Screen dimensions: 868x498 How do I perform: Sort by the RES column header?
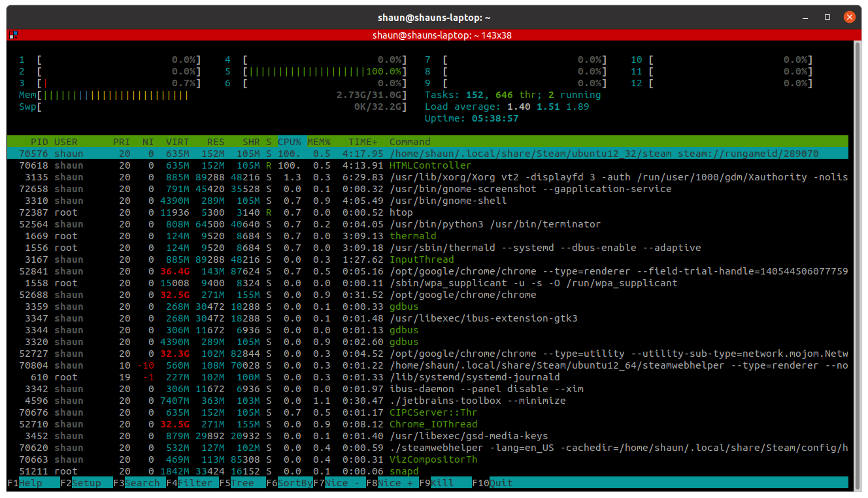tap(216, 142)
